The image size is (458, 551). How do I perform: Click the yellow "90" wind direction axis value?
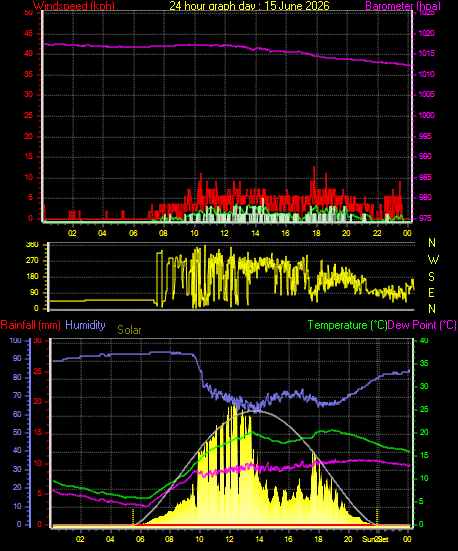pos(35,293)
